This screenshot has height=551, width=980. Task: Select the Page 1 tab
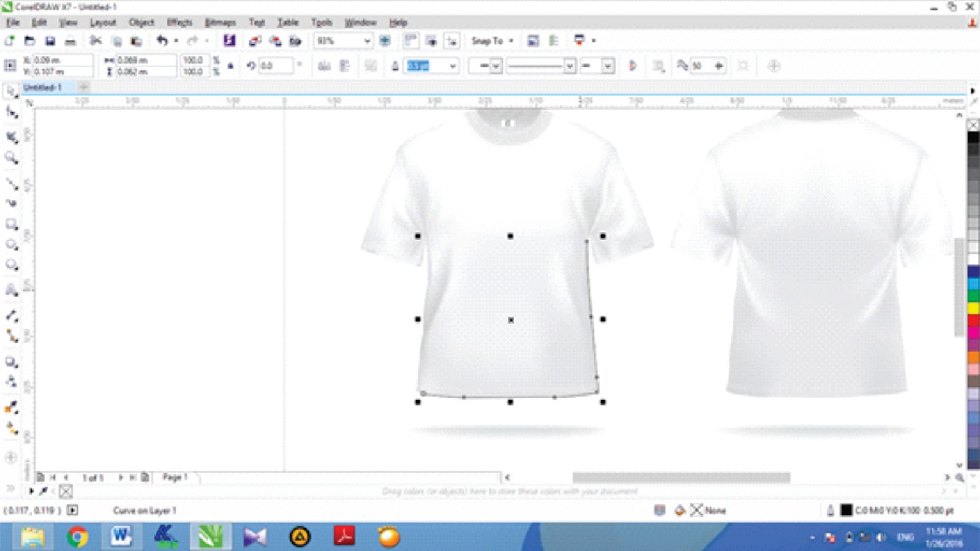(175, 477)
